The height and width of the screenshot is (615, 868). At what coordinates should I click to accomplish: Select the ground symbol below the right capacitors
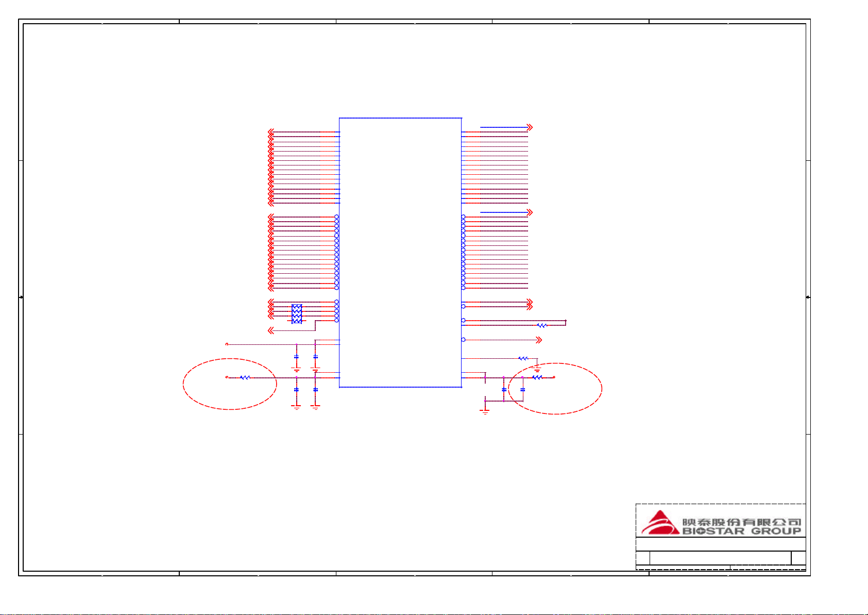(x=485, y=411)
